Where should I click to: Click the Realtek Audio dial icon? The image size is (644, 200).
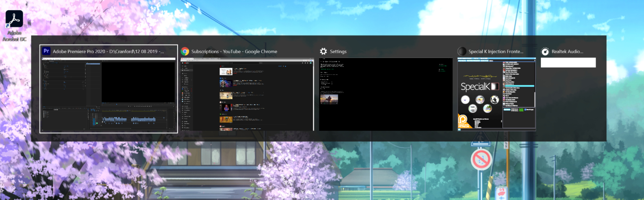point(545,51)
